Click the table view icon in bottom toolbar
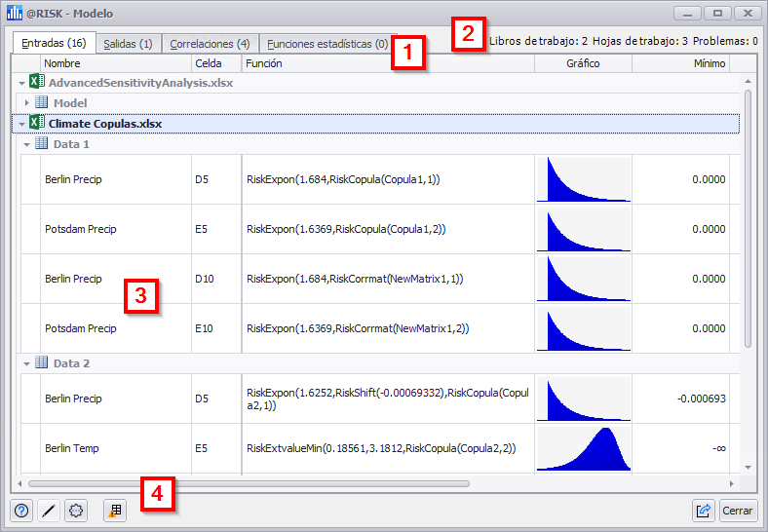The height and width of the screenshot is (532, 768). pos(115,510)
